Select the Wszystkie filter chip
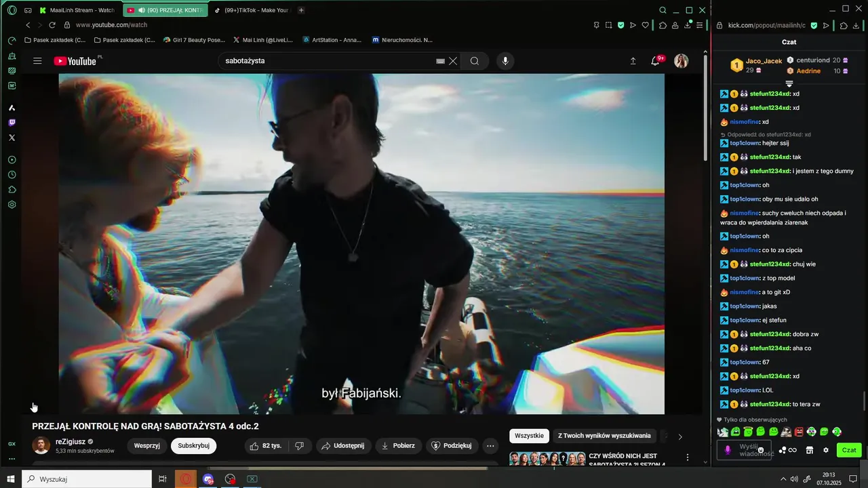Screen dimensions: 868x488 pyautogui.click(x=529, y=436)
